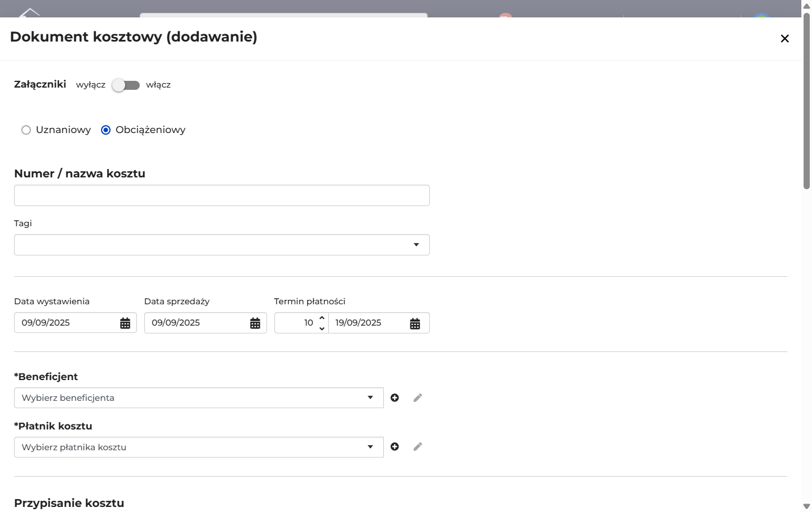Open calendar for Data sprzedaży
The image size is (812, 512).
tap(255, 323)
